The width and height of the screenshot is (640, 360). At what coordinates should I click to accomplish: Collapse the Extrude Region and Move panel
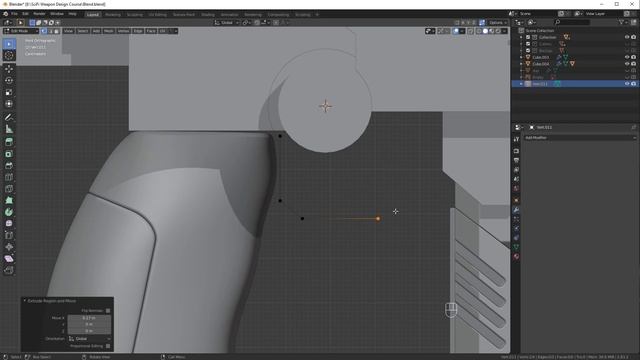click(x=25, y=301)
